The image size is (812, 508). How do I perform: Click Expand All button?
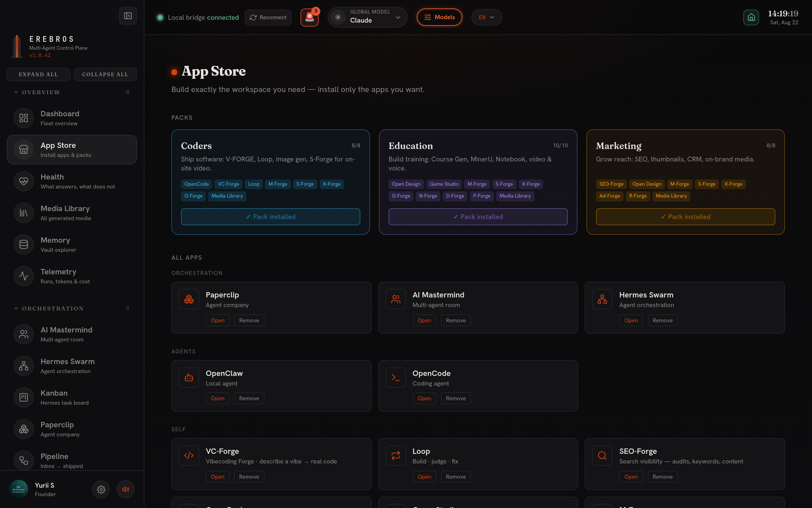(39, 75)
